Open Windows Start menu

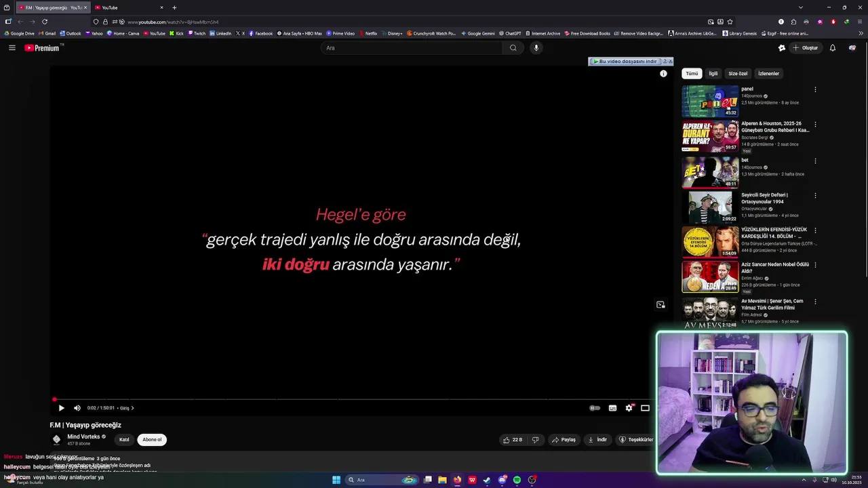pyautogui.click(x=336, y=480)
